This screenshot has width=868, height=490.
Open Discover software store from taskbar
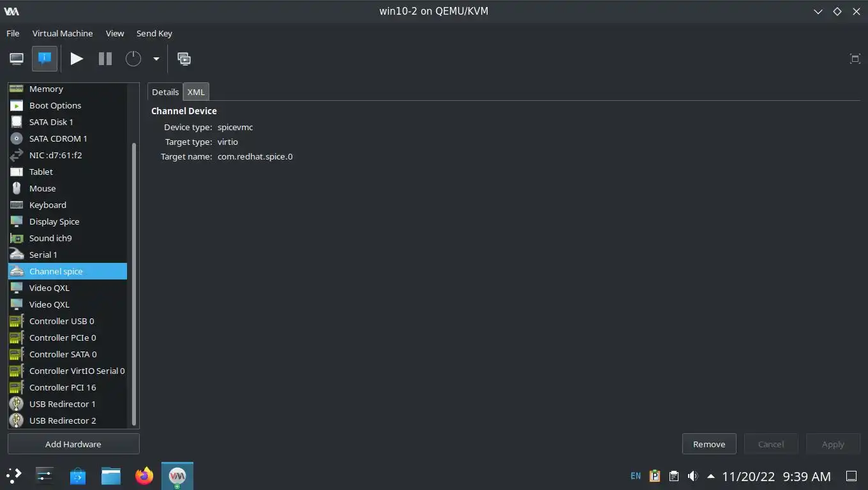point(78,475)
